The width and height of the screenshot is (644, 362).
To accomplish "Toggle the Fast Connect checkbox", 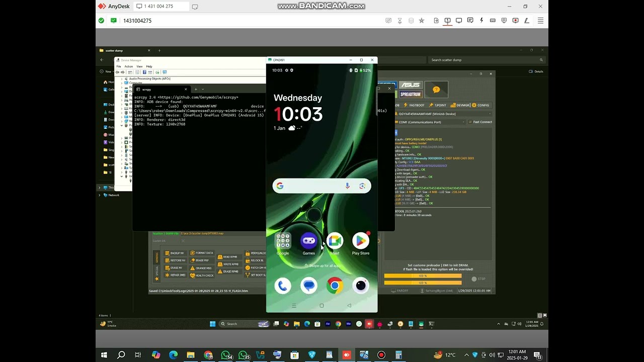I will pos(470,122).
